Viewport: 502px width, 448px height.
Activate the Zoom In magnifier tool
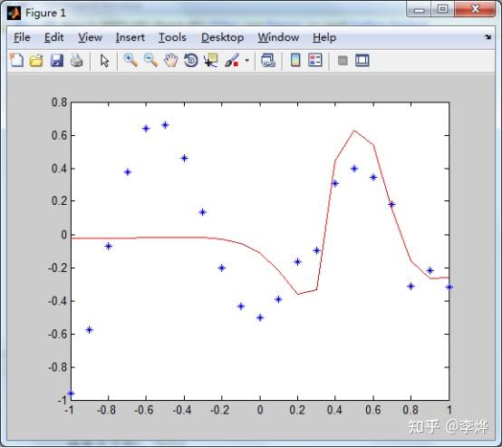pos(130,60)
